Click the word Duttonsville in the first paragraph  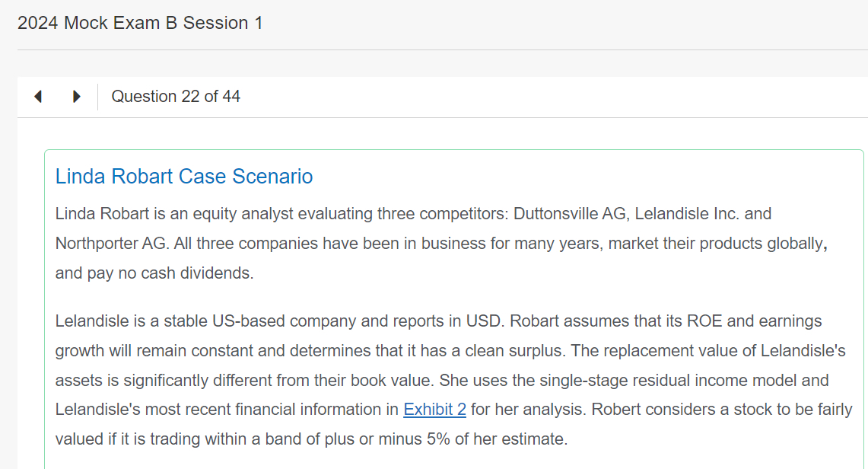[555, 214]
